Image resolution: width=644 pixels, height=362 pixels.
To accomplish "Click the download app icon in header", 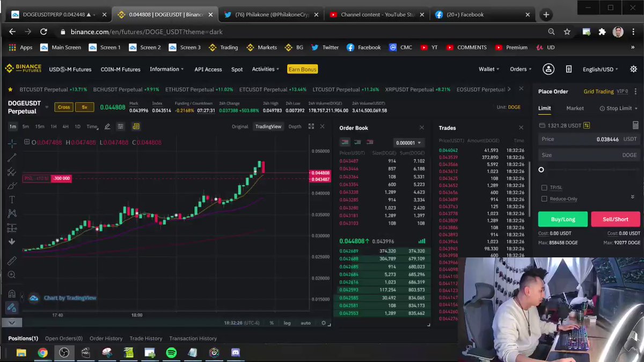I will [569, 69].
